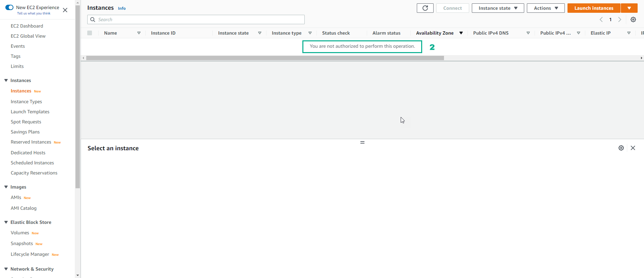This screenshot has width=644, height=278.
Task: Click the sidebar vertical scrollbar thumb
Action: pos(78,97)
